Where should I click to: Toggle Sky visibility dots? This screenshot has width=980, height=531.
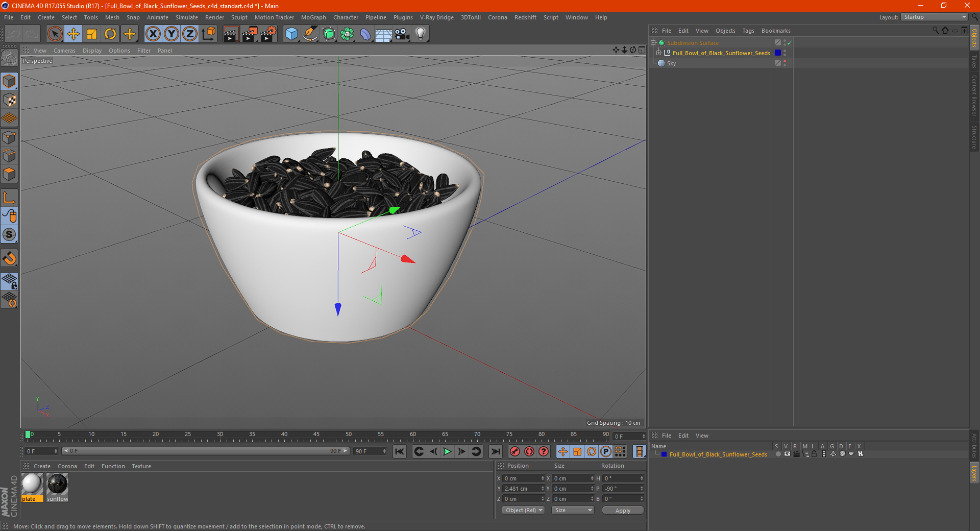785,63
